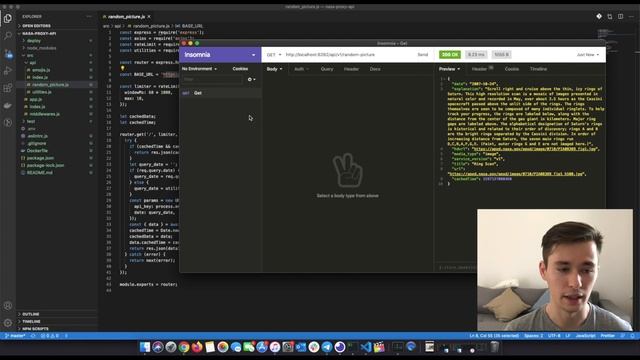Open the Body type dropdown

[274, 69]
